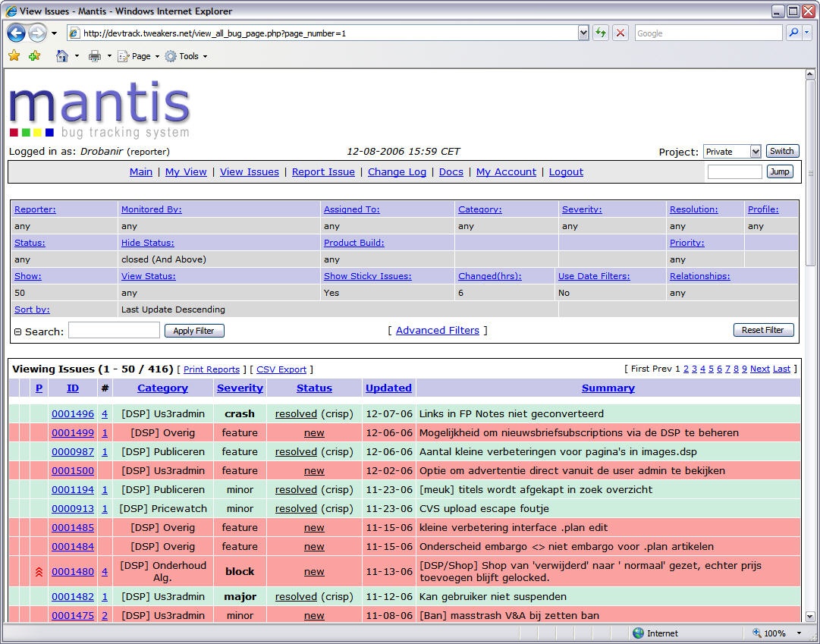This screenshot has height=644, width=820.
Task: Open the CSV Export link
Action: 281,369
